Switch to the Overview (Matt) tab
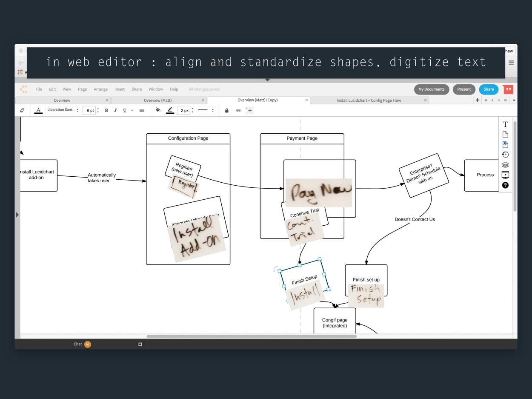Screen dimensions: 532x399 coord(158,100)
